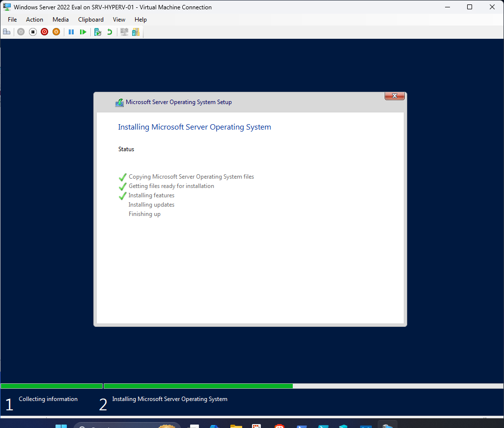Open the File menu
This screenshot has width=504, height=428.
coord(12,20)
